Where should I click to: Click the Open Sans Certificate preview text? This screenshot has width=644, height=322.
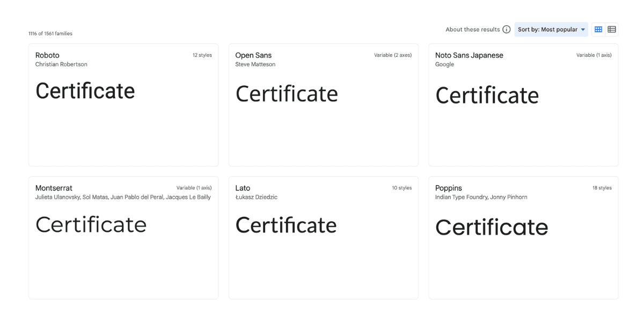287,94
